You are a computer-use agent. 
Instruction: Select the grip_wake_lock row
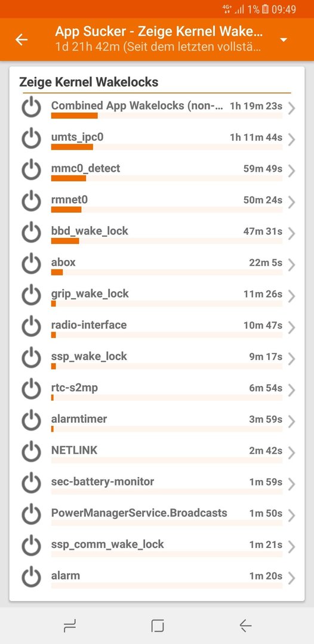point(157,296)
